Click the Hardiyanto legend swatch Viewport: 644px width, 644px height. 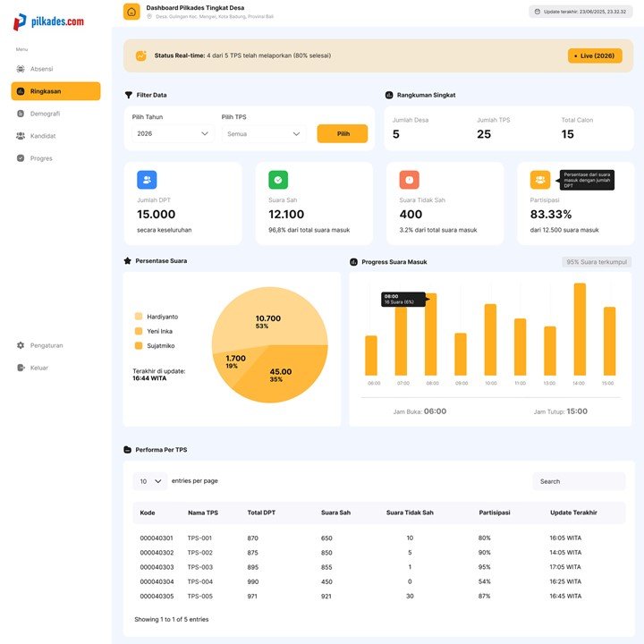point(139,317)
